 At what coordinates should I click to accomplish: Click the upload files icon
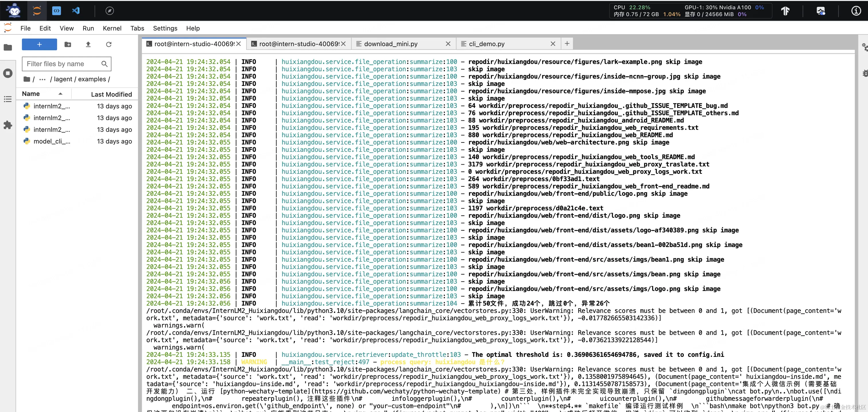click(x=88, y=45)
